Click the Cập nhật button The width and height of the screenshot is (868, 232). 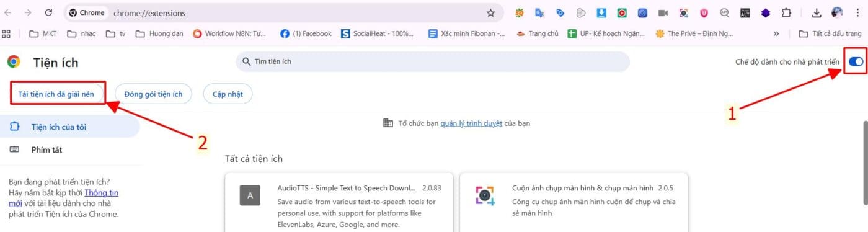(x=228, y=94)
